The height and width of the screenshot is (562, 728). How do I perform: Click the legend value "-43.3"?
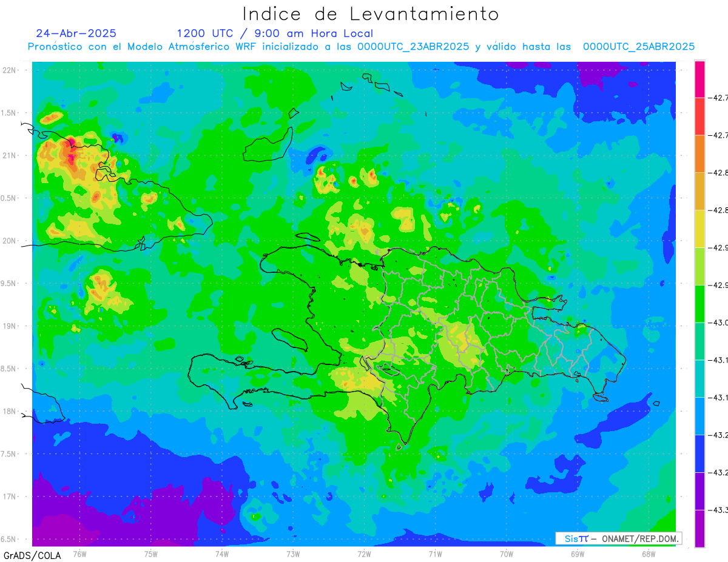719,510
